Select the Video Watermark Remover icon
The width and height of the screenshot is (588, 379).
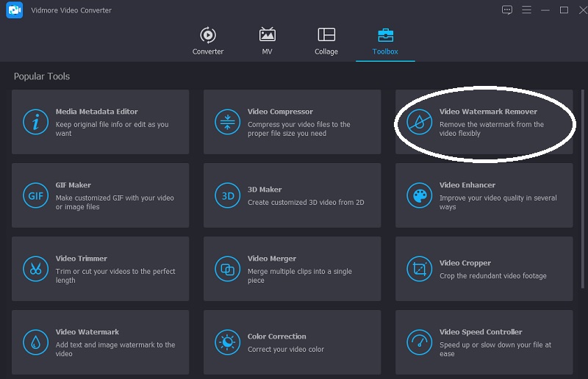tap(419, 122)
